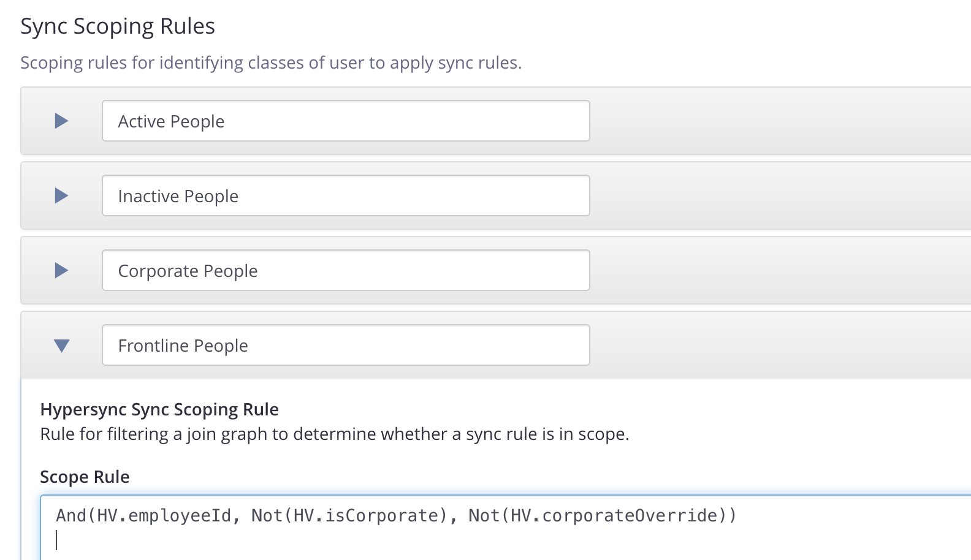Click the scoping rules description subtitle
Image resolution: width=971 pixels, height=560 pixels.
click(x=271, y=63)
